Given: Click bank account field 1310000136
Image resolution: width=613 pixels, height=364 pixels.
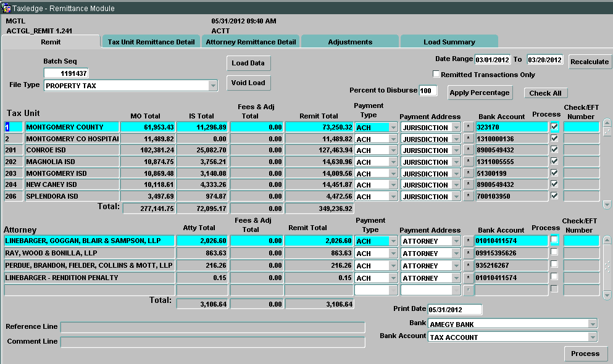Looking at the screenshot, I should 511,139.
